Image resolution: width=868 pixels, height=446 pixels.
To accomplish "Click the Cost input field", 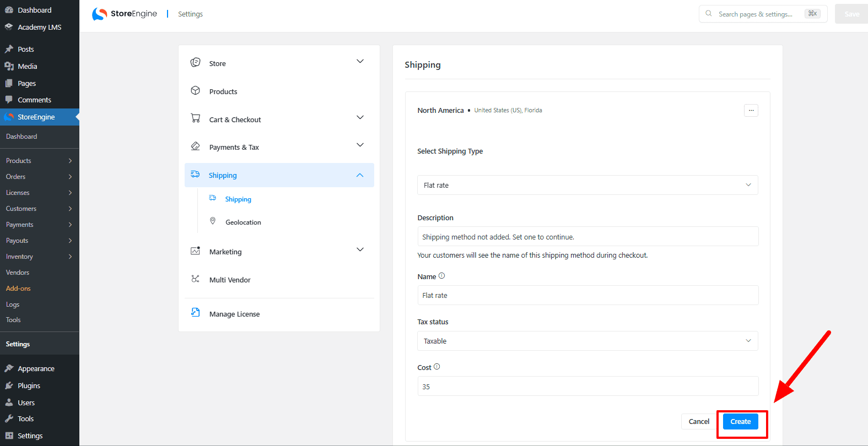I will 588,386.
